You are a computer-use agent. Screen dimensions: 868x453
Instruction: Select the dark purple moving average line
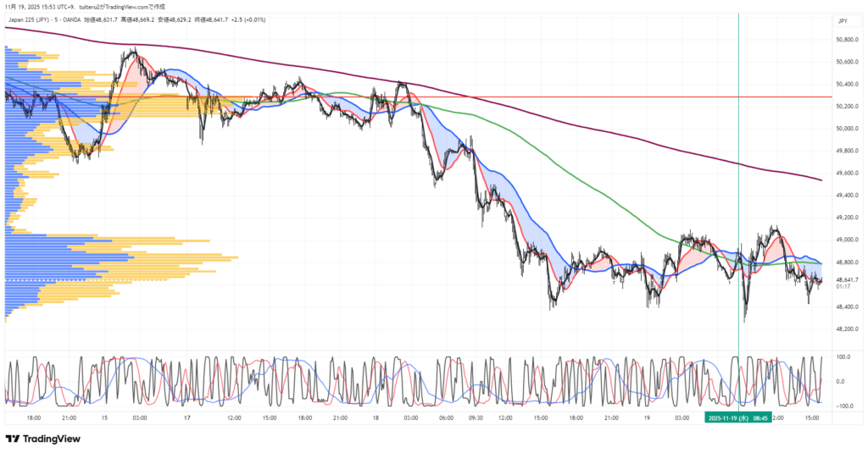(x=593, y=127)
